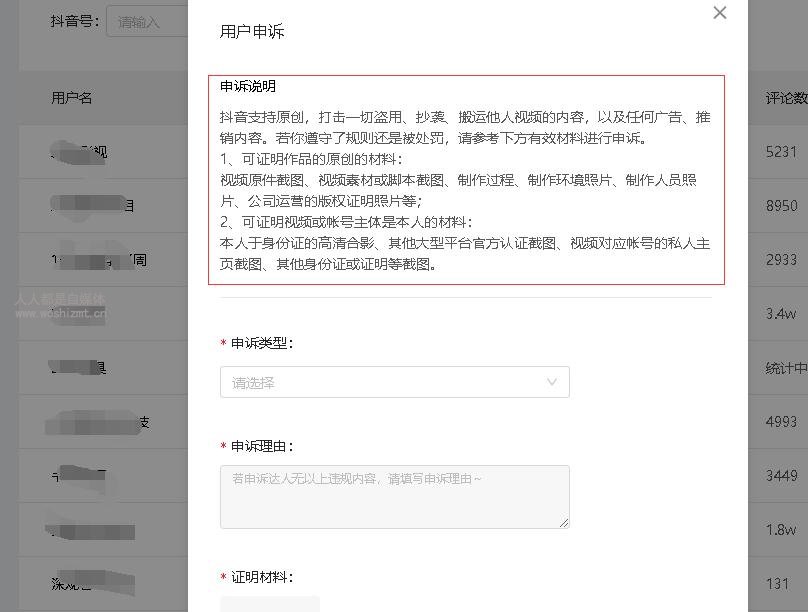The image size is (808, 612).
Task: Click the 申诉类型 field label
Action: click(262, 343)
